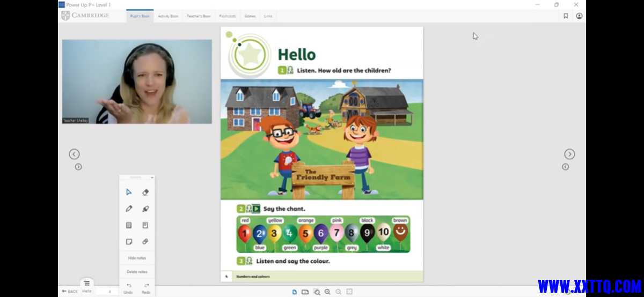Go to the next page
The image size is (644, 297).
(x=569, y=154)
